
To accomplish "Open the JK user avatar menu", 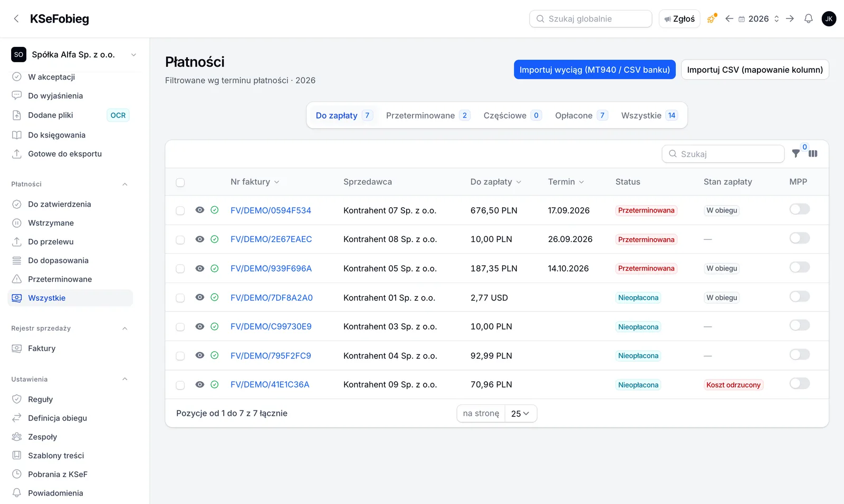I will tap(829, 19).
